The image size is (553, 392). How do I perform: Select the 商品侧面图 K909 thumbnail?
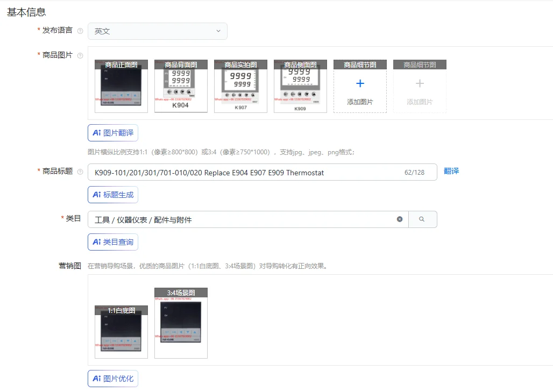click(x=301, y=87)
